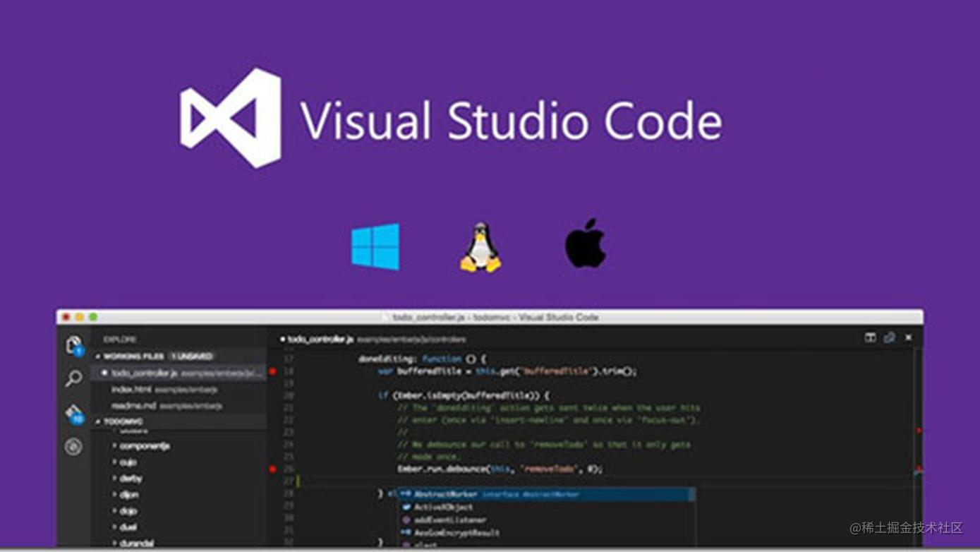The height and width of the screenshot is (552, 980).
Task: Click the 'Visual Studio Code' heading text
Action: coord(512,121)
